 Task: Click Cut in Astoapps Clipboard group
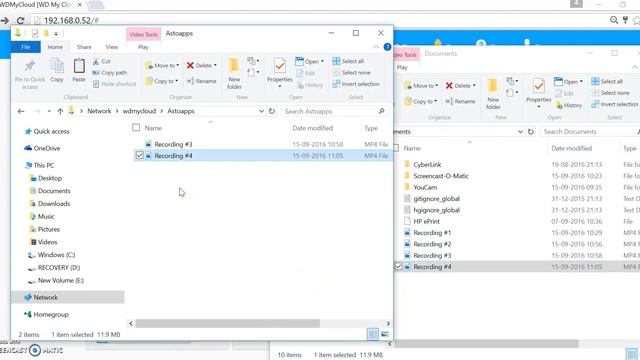(x=101, y=61)
